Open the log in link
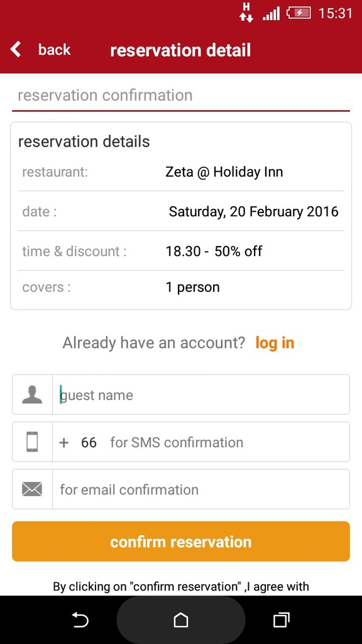 click(x=275, y=343)
